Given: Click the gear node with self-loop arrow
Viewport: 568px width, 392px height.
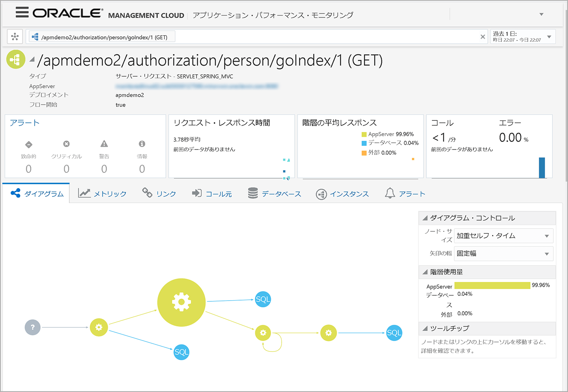Looking at the screenshot, I should click(x=263, y=333).
